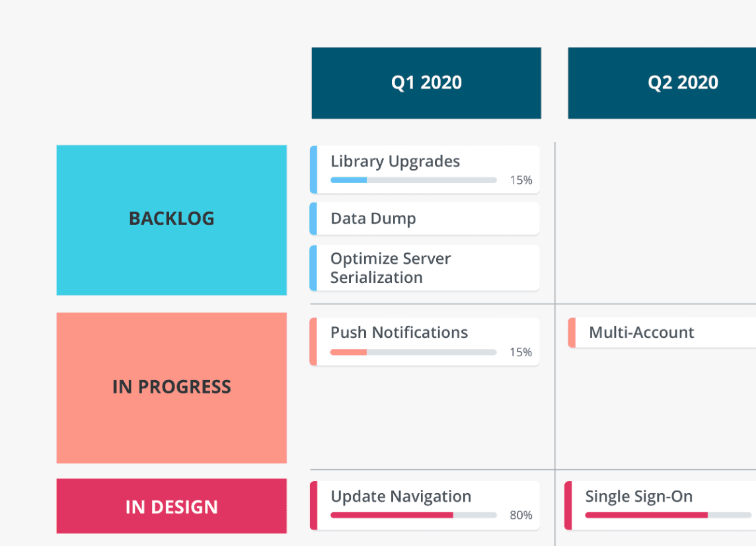
Task: Click the blue color strip on Data Dump
Action: click(x=313, y=219)
